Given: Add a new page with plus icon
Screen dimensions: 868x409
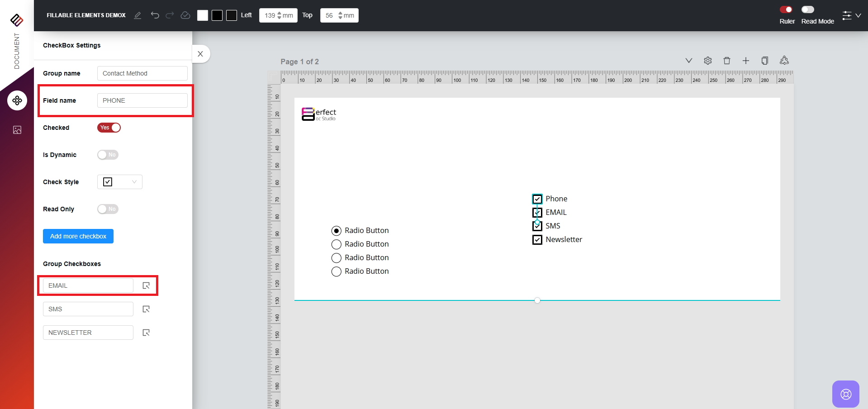Looking at the screenshot, I should point(746,61).
